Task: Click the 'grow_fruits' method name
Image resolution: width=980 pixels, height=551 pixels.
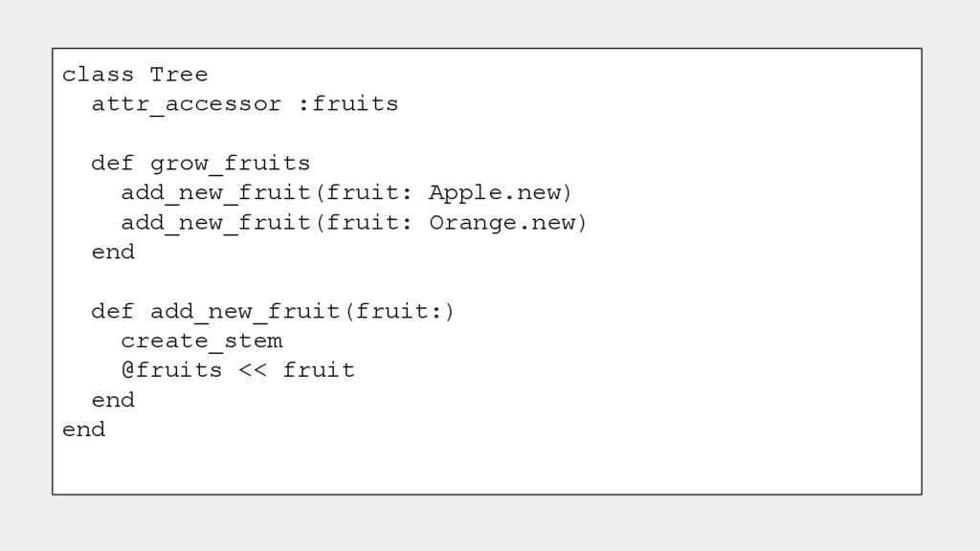Action: coord(231,164)
